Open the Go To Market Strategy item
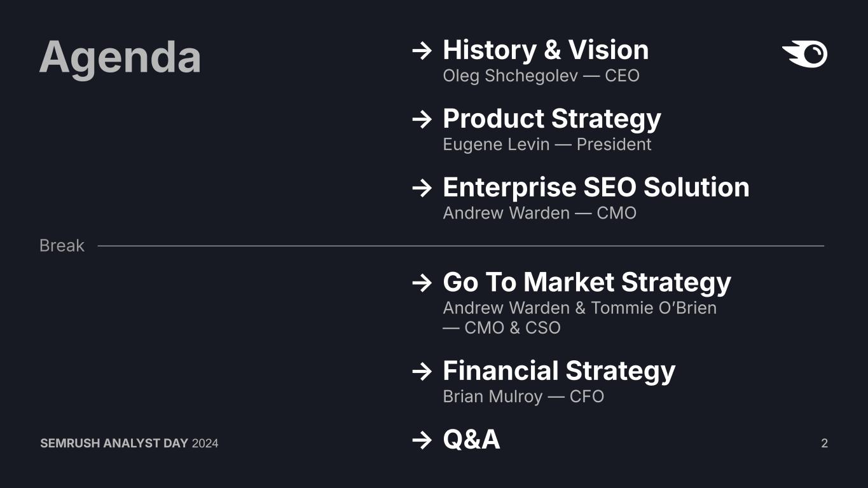The height and width of the screenshot is (488, 868). click(587, 282)
